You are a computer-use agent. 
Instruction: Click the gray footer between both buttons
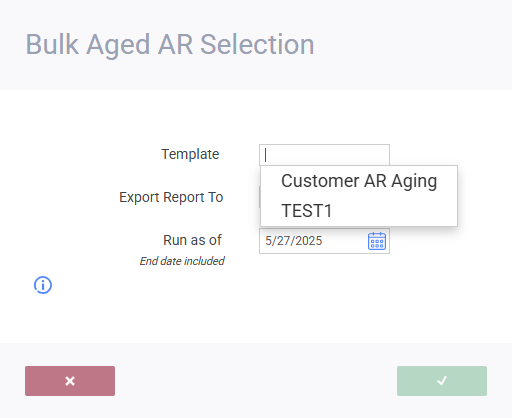(x=256, y=381)
